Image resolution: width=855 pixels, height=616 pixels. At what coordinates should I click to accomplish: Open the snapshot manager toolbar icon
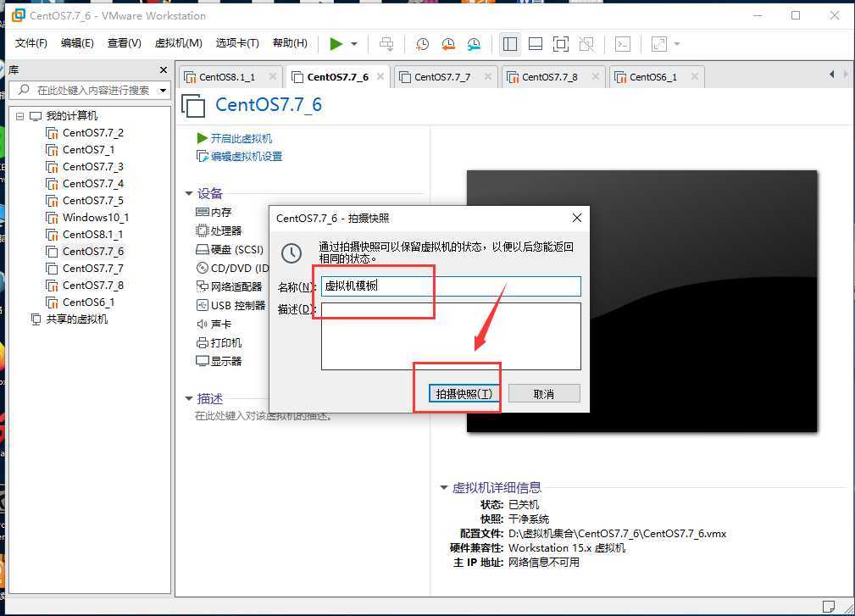click(474, 44)
